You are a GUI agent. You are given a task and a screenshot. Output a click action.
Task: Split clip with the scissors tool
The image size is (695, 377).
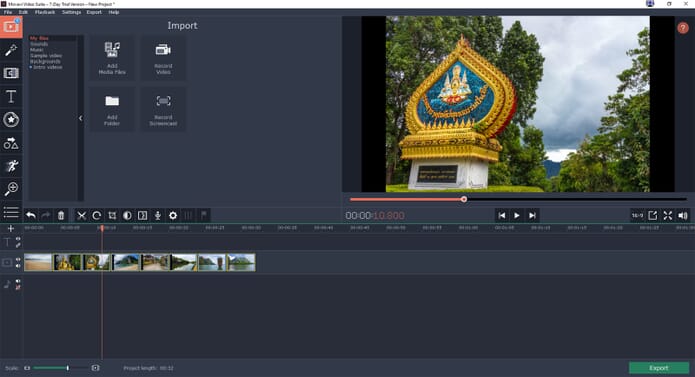pos(82,216)
